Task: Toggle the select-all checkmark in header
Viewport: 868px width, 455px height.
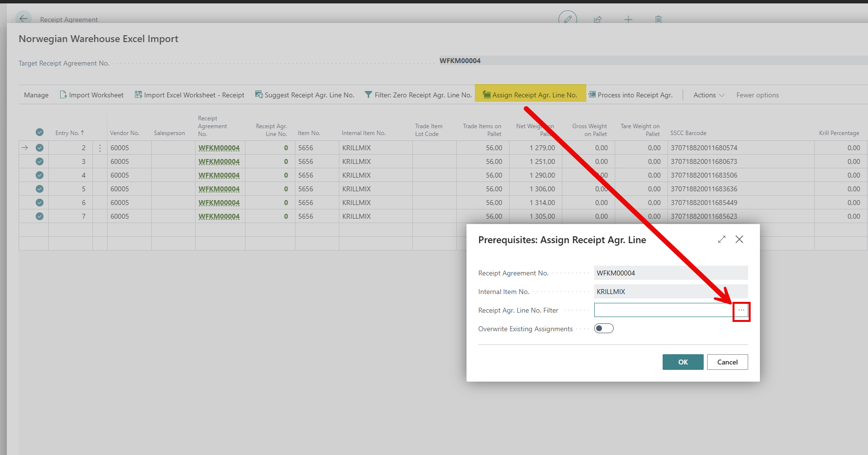Action: click(x=40, y=133)
